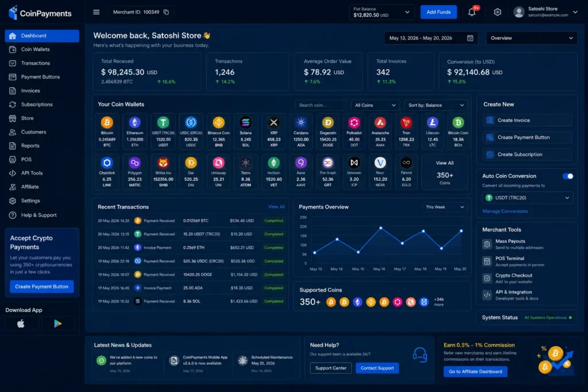Click sidebar Create Payment Button promo button
The height and width of the screenshot is (392, 588).
(x=41, y=287)
